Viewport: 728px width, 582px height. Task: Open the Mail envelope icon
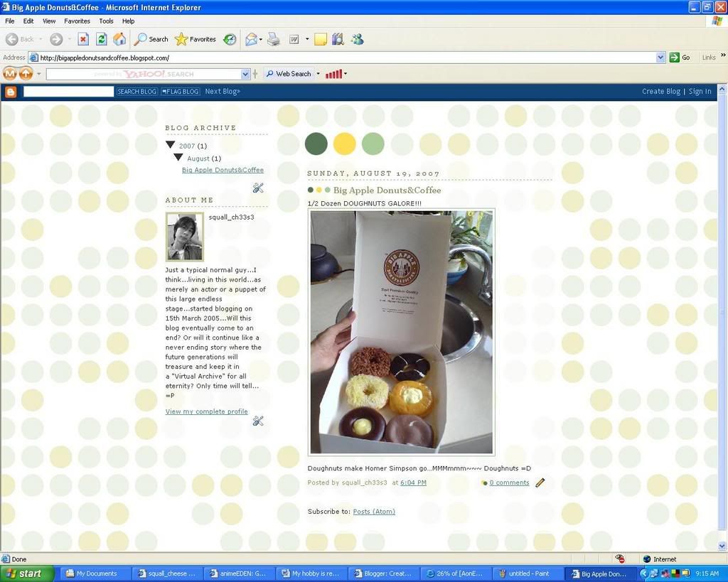tap(251, 40)
